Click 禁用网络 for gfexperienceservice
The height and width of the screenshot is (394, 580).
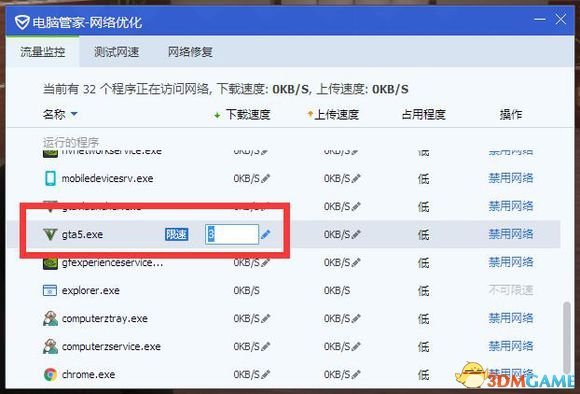[510, 262]
